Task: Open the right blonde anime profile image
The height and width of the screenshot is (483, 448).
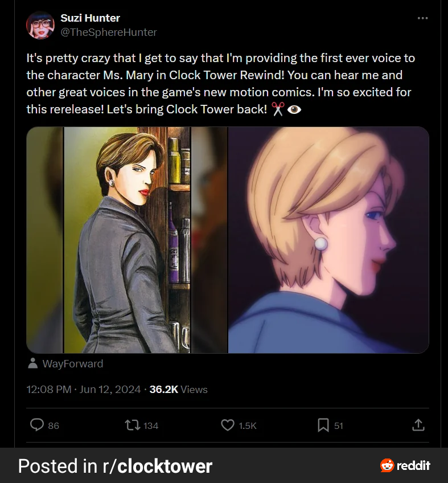Action: pos(328,240)
